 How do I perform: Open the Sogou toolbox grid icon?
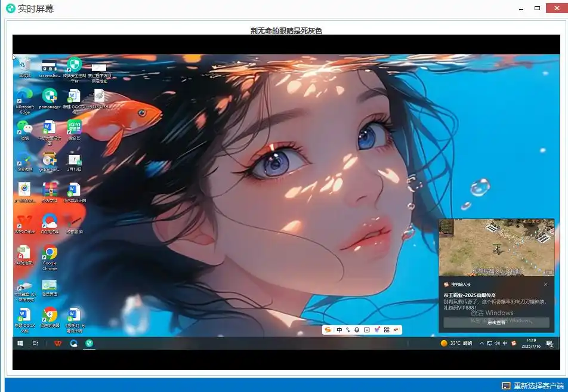pyautogui.click(x=387, y=330)
